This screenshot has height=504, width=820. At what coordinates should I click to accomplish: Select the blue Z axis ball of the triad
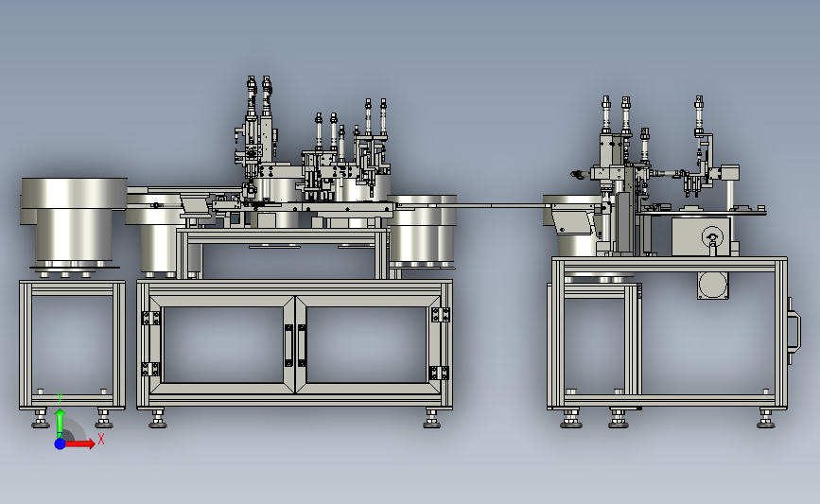coord(60,443)
